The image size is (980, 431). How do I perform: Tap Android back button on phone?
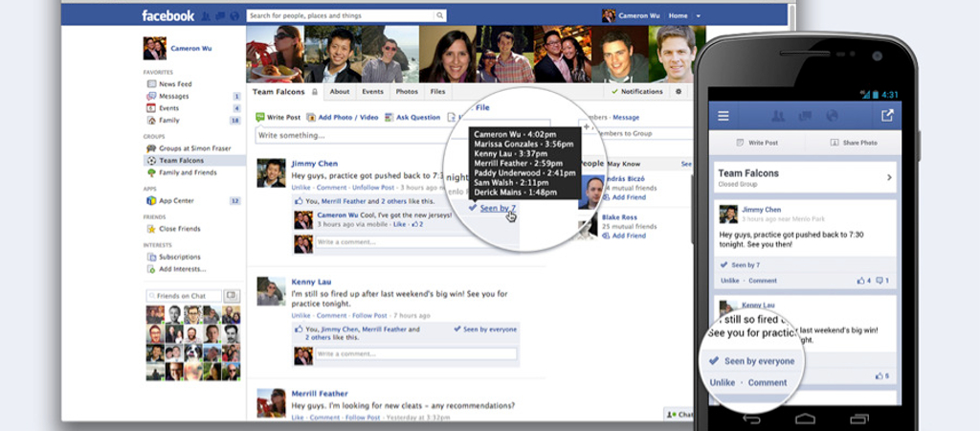click(x=750, y=420)
